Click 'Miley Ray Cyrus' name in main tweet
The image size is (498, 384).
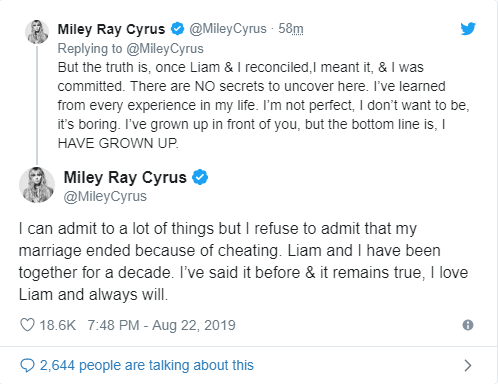coord(125,177)
